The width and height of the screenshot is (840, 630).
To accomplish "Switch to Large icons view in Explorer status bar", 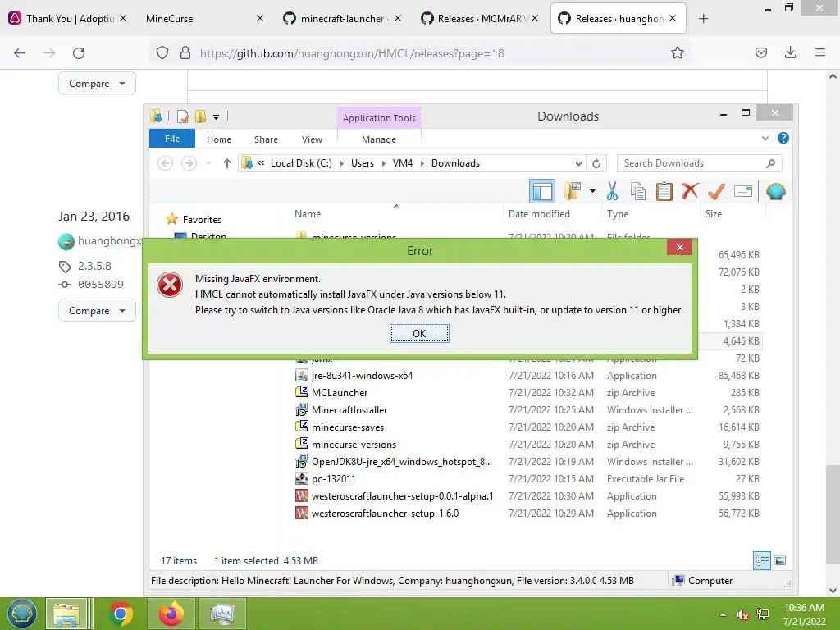I will point(781,560).
